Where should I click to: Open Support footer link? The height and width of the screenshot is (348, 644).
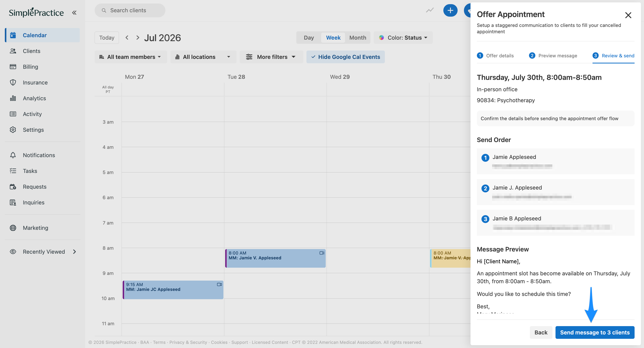coord(239,342)
